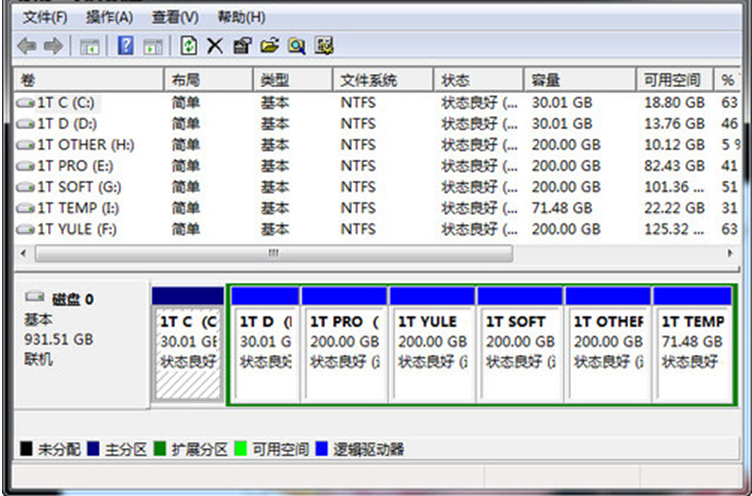
Task: Click the Forward arrow toolbar icon
Action: pyautogui.click(x=53, y=46)
